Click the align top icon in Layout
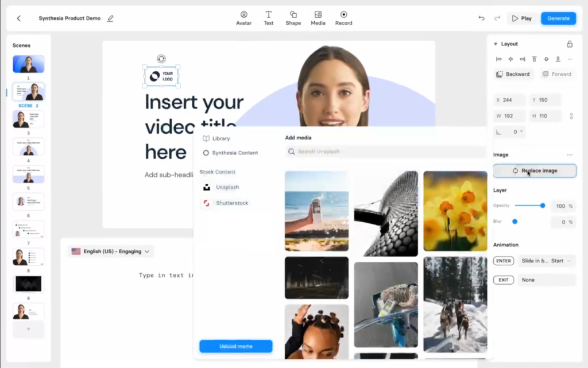 click(535, 59)
